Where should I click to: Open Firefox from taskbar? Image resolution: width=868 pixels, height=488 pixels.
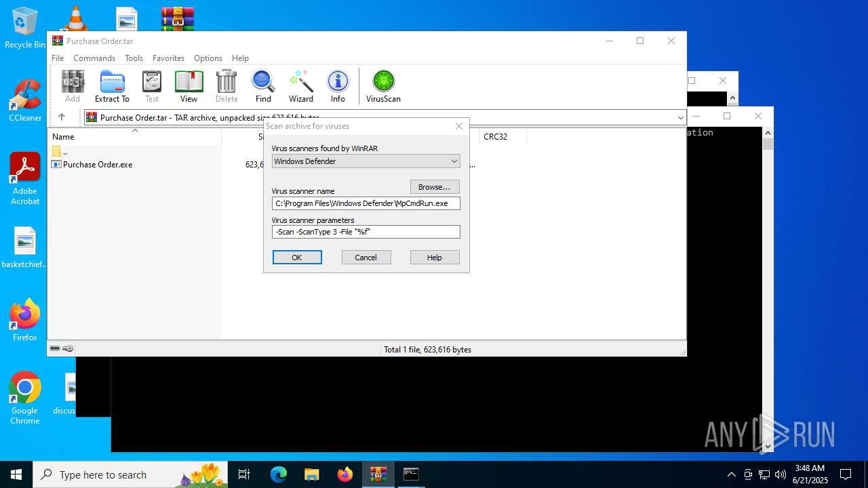(x=344, y=474)
